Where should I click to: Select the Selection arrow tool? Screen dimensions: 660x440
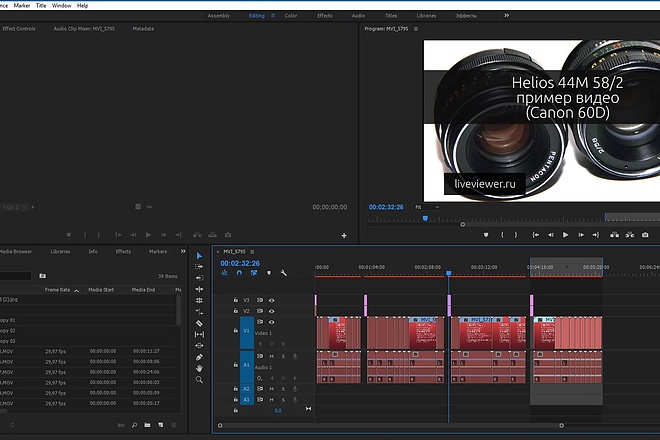click(x=199, y=256)
